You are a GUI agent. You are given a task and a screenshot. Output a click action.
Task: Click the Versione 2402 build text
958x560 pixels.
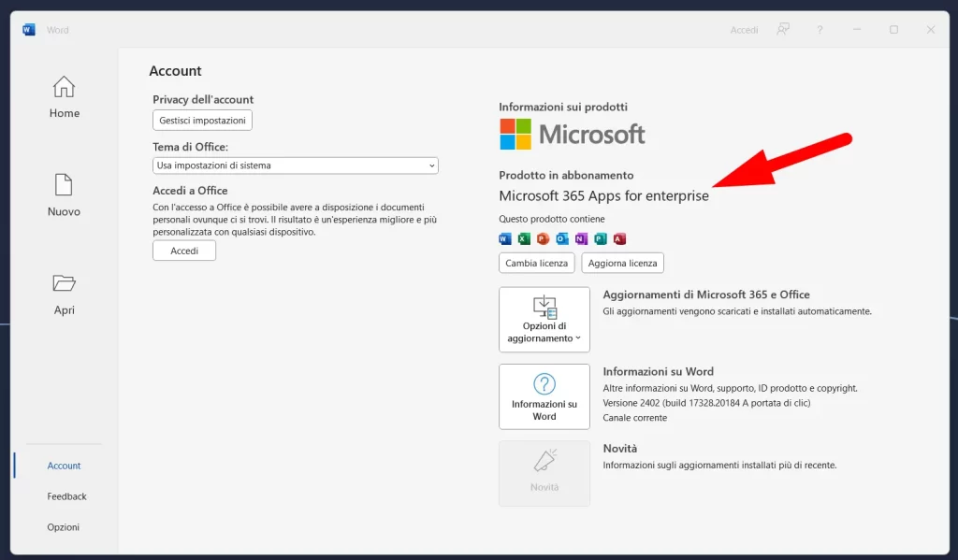tap(706, 403)
